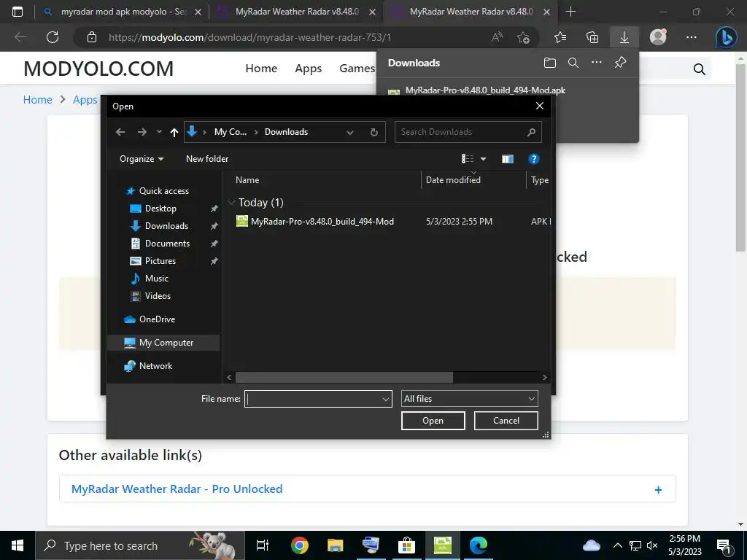The height and width of the screenshot is (560, 747).
Task: Open Edge Favorites icon
Action: [560, 38]
